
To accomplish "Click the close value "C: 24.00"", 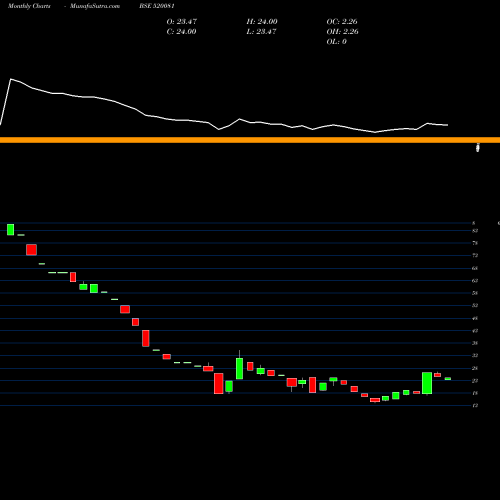I will point(181,32).
